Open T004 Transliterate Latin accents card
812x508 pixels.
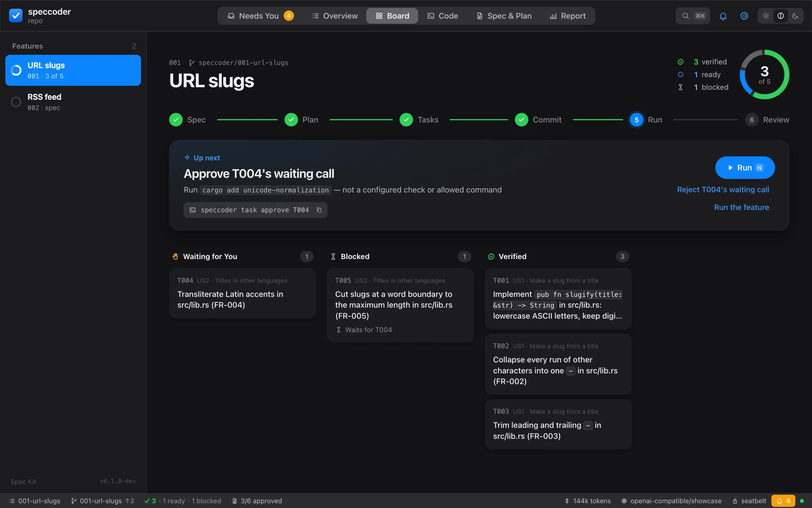point(242,293)
